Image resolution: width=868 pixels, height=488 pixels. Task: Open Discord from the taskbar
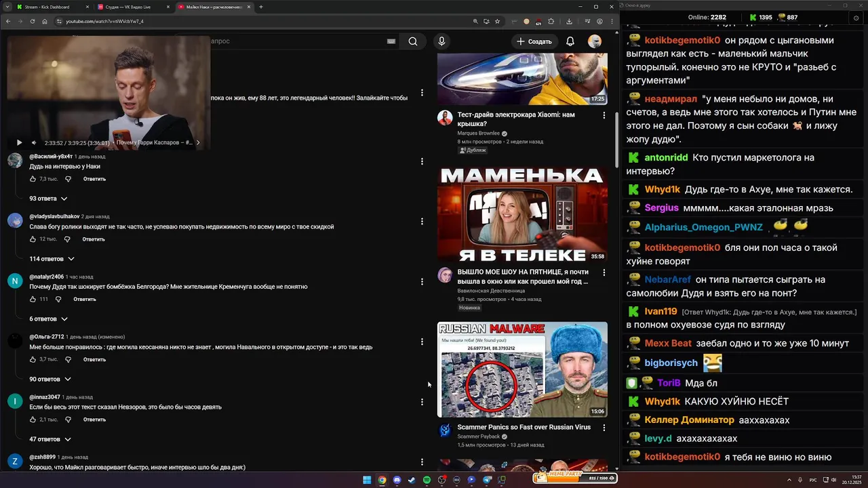[x=397, y=480]
